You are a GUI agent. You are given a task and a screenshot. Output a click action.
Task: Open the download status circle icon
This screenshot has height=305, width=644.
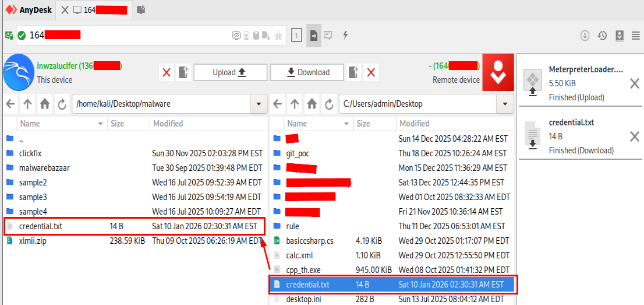coord(585,36)
